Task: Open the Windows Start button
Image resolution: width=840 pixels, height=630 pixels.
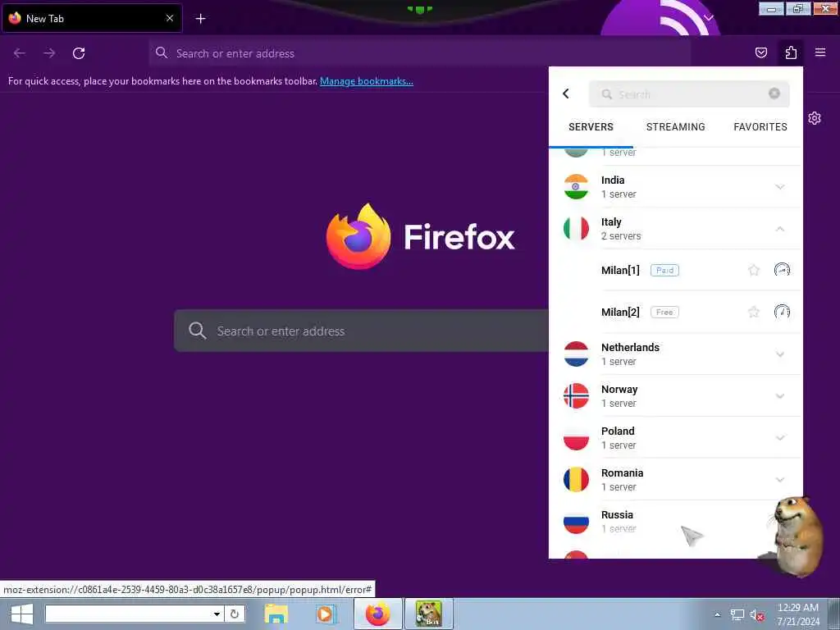Action: tap(21, 614)
